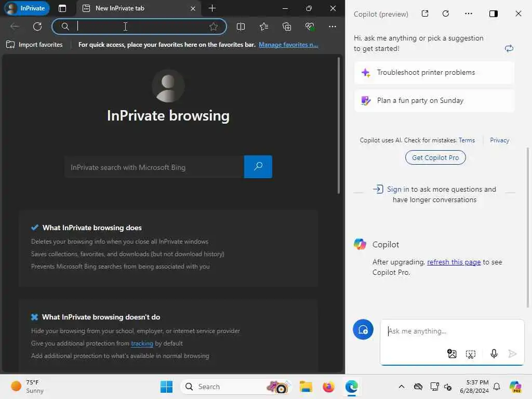Open Browser essentials heart icon
Screen dimensions: 532x399
click(x=310, y=26)
